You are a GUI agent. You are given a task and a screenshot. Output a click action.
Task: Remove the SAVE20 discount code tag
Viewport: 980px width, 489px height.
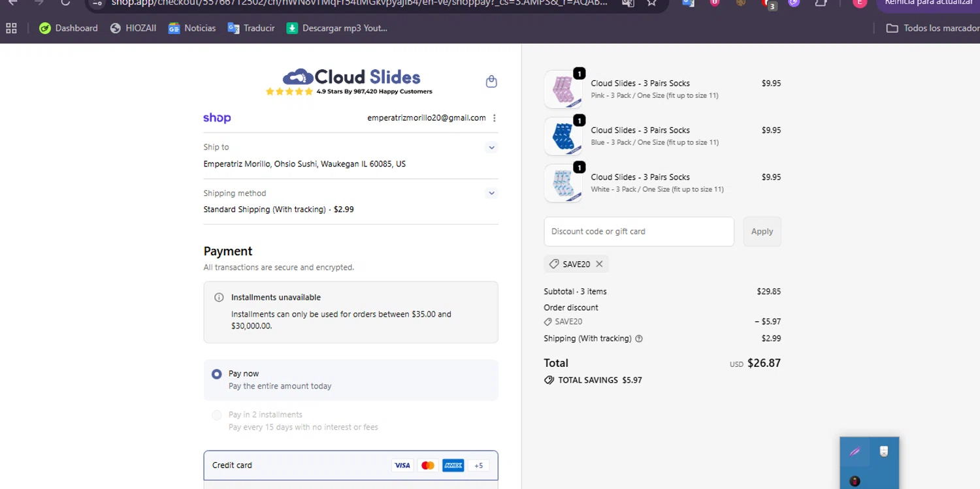(x=599, y=264)
